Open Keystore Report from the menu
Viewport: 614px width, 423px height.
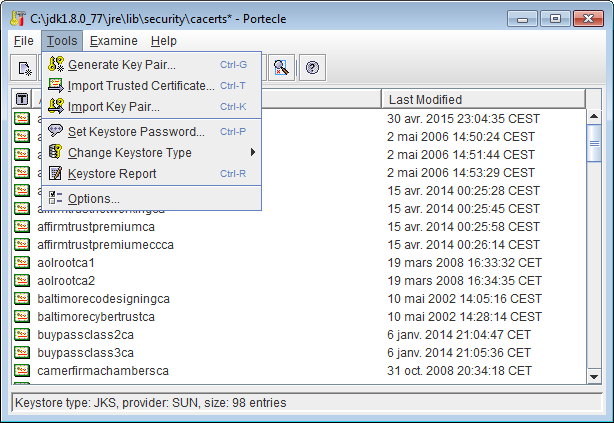click(112, 174)
